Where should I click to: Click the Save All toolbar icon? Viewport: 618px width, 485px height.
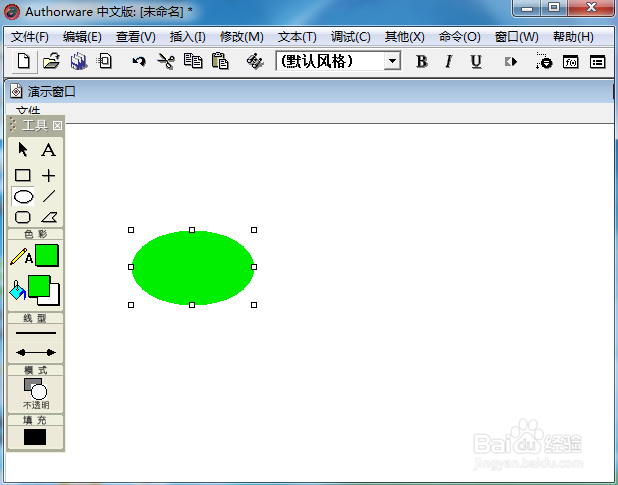(79, 61)
